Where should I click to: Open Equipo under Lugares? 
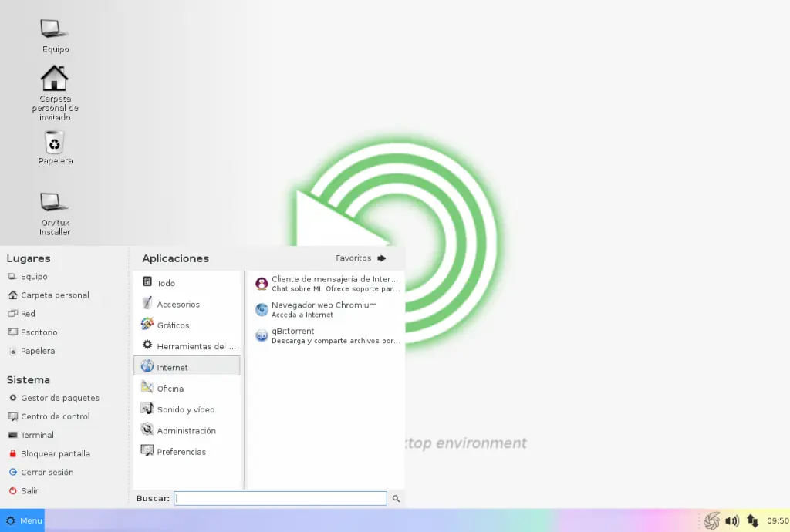[x=28, y=277]
